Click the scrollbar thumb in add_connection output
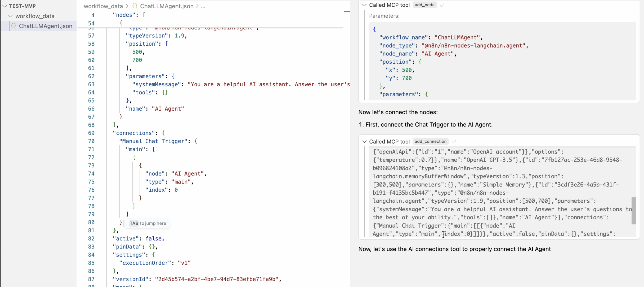The height and width of the screenshot is (287, 644). [633, 211]
